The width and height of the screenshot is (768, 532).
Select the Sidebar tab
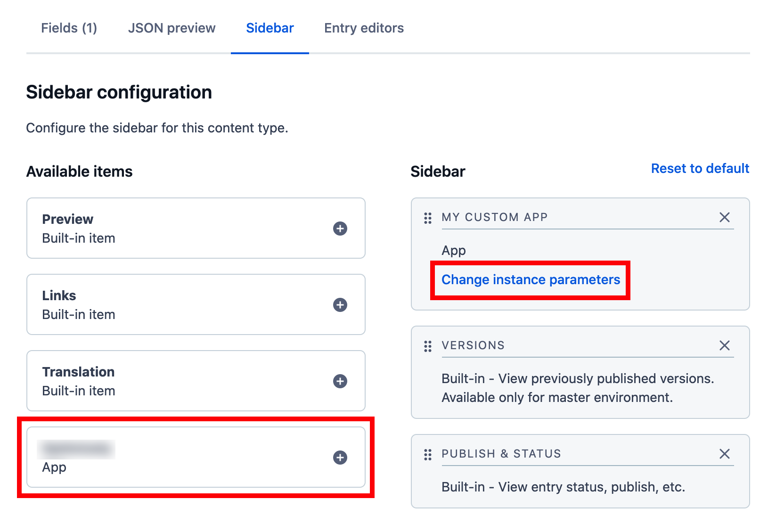pos(270,28)
